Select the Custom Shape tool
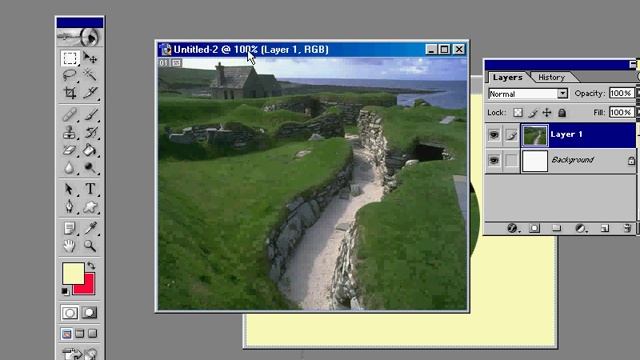 click(90, 207)
